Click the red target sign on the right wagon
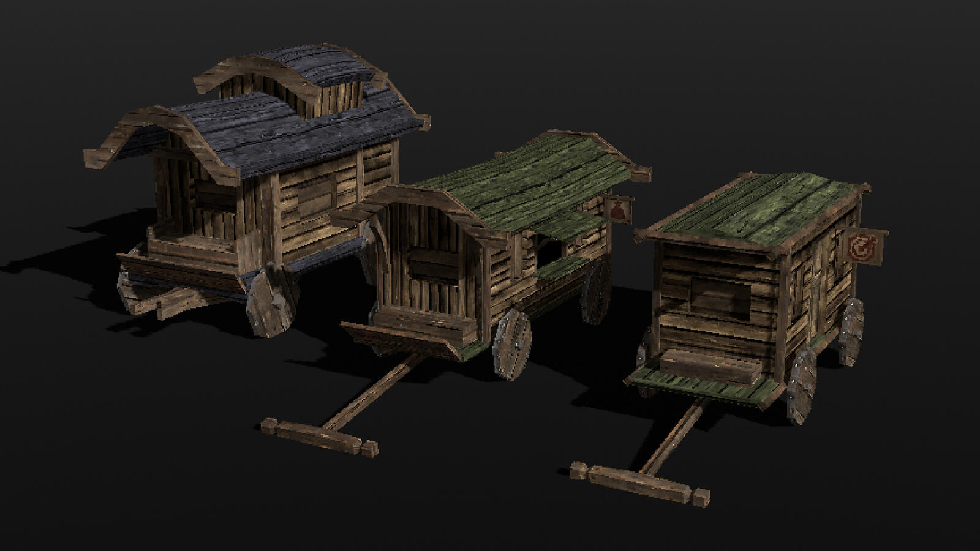980x551 pixels. (x=864, y=247)
